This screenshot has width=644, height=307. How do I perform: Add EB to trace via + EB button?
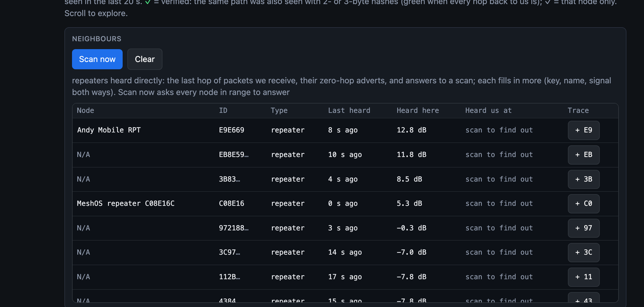click(583, 155)
